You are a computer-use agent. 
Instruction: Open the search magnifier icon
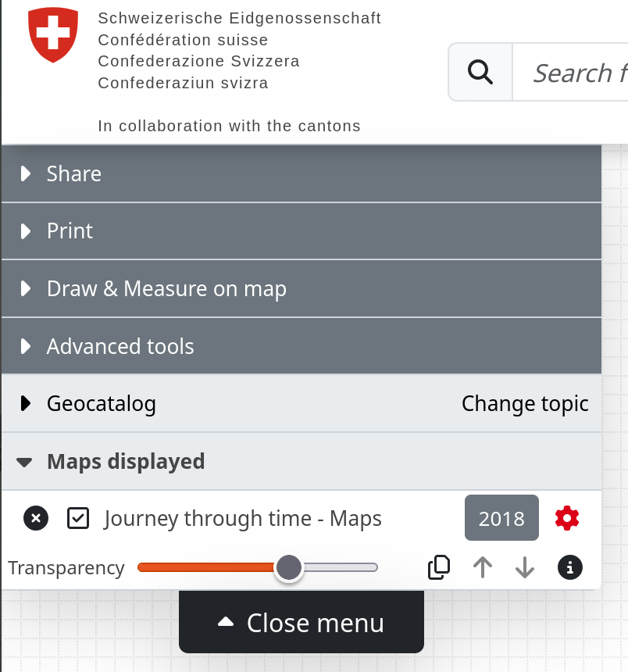click(480, 72)
